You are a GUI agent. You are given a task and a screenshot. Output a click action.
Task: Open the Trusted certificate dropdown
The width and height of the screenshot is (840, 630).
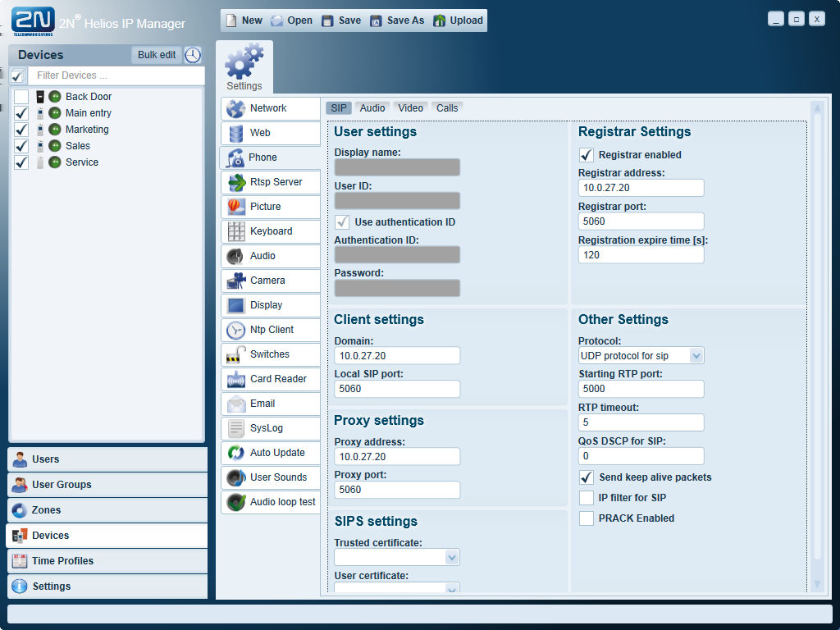pos(397,558)
